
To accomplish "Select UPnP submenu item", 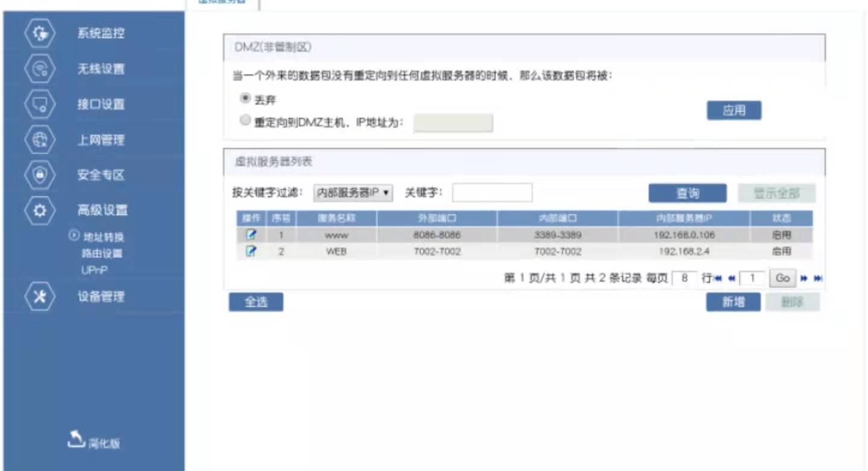I will (94, 270).
